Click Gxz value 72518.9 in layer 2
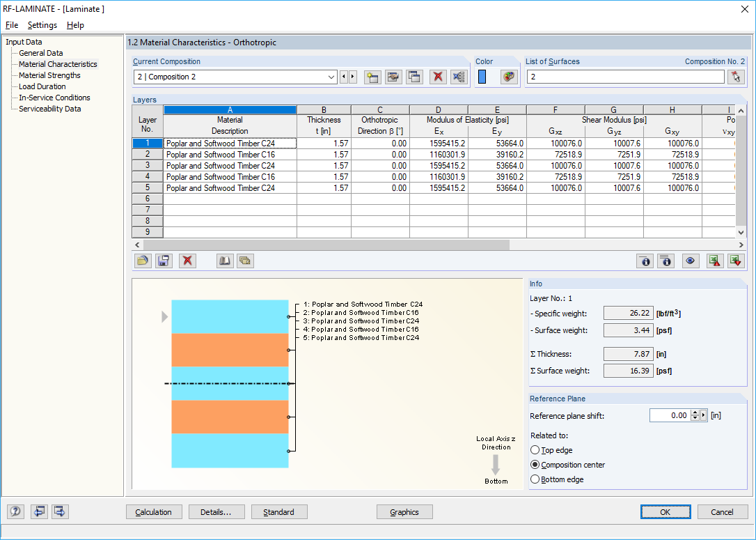This screenshot has width=756, height=540. point(556,155)
